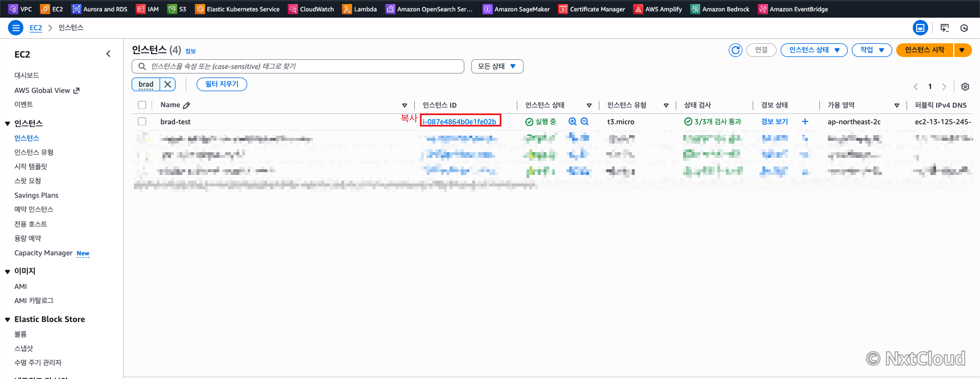Select all instances header checkbox

142,105
